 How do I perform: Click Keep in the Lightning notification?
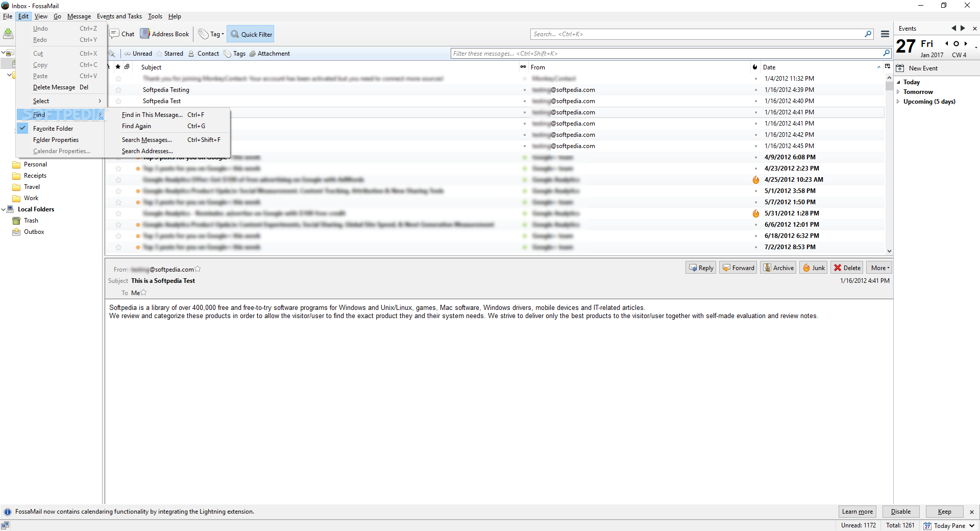point(944,512)
